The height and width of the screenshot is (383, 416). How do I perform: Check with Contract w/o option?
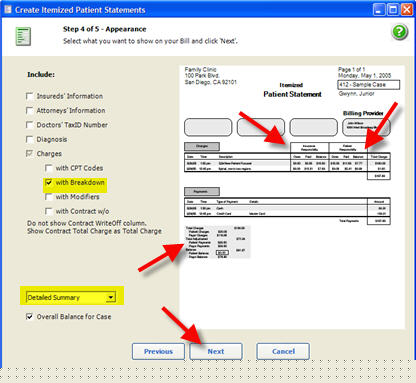49,211
